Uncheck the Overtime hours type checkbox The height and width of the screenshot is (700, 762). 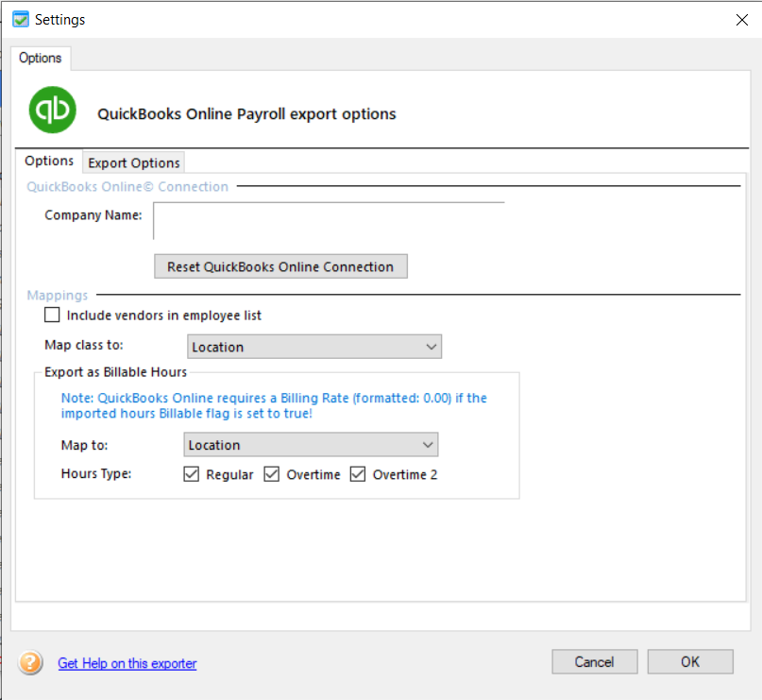tap(272, 474)
